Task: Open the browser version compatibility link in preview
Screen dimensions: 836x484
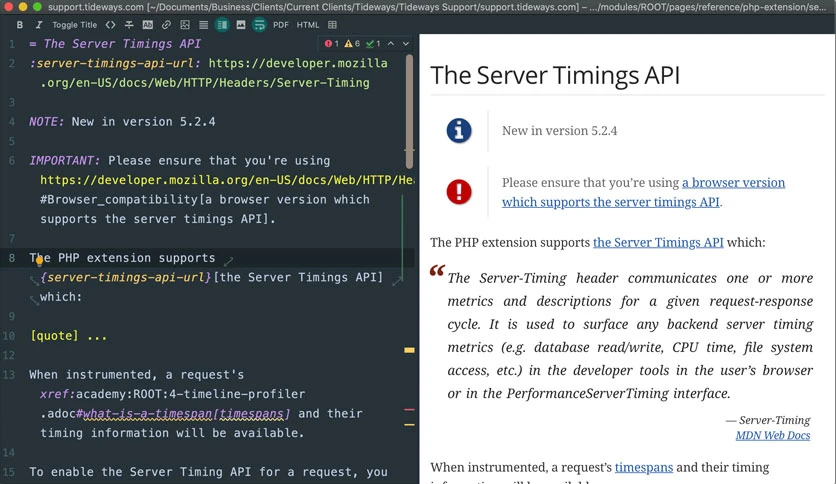Action: pos(643,192)
